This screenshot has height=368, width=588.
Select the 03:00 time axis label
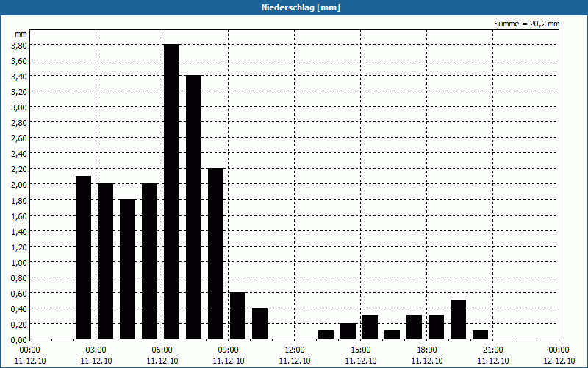(x=96, y=350)
